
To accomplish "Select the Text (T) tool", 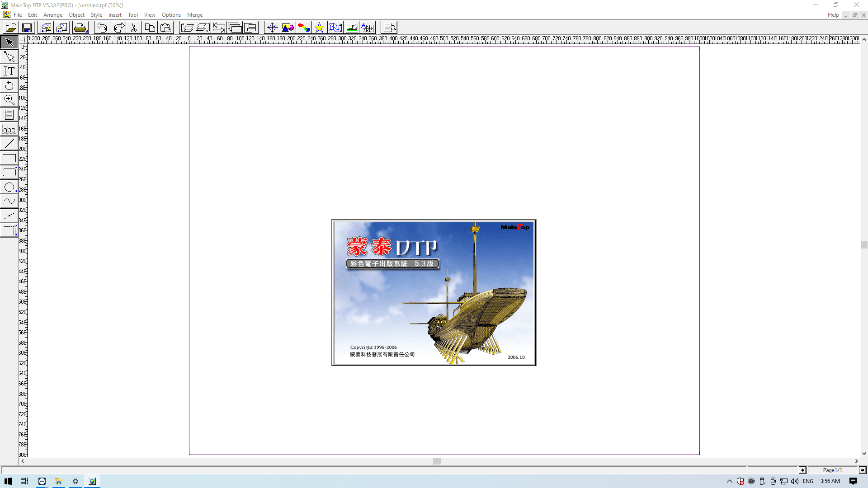I will [9, 71].
